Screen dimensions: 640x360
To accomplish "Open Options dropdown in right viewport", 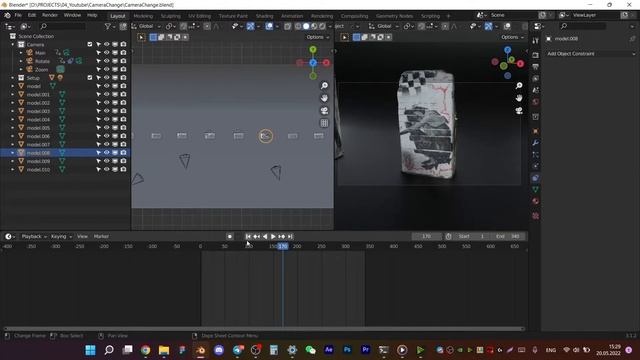I will 512,37.
